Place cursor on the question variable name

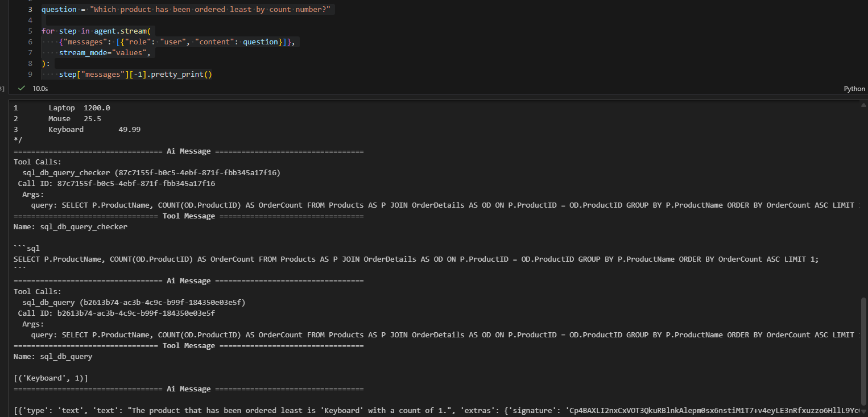59,10
